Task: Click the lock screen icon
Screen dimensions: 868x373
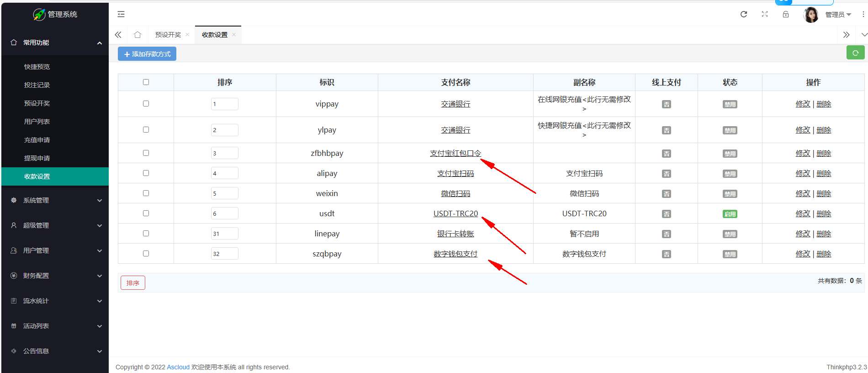Action: (x=786, y=14)
